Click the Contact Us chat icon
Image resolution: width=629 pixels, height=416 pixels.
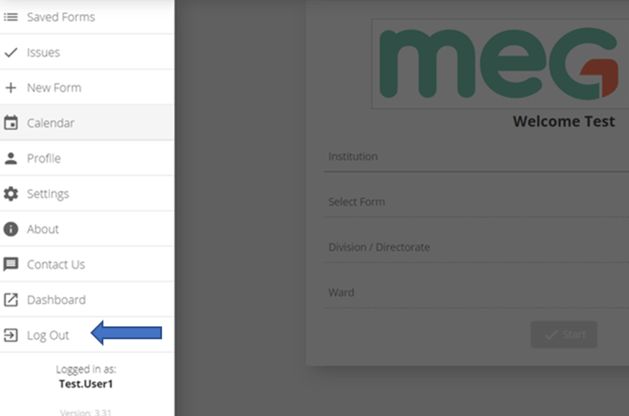pos(11,264)
